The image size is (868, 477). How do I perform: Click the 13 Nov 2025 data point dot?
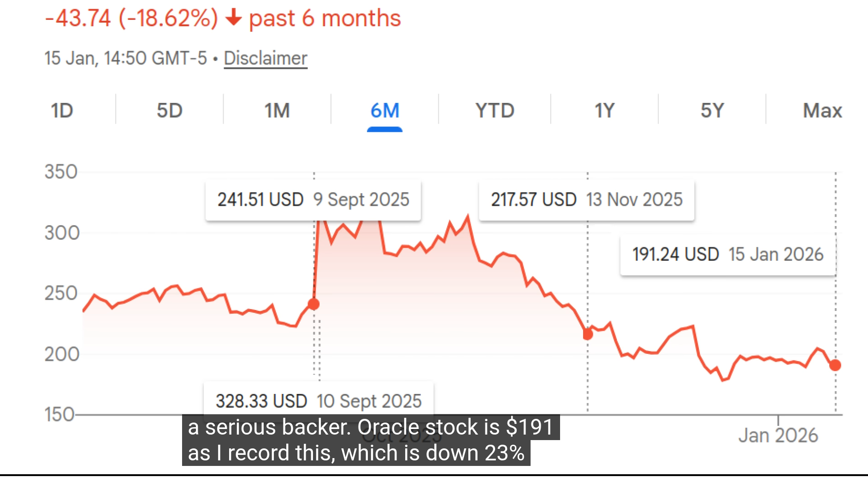pos(588,334)
